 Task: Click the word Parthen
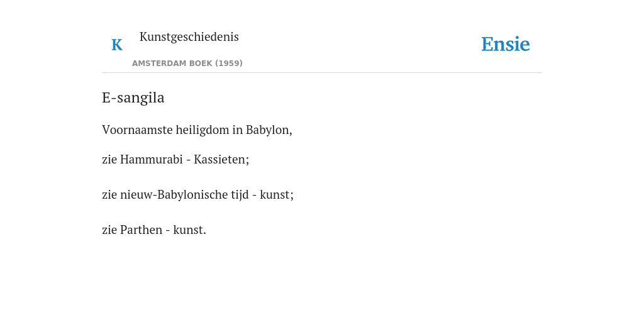coord(141,230)
